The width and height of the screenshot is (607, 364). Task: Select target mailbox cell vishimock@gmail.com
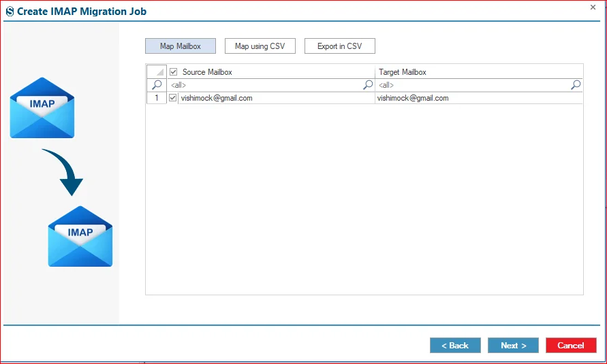[479, 98]
